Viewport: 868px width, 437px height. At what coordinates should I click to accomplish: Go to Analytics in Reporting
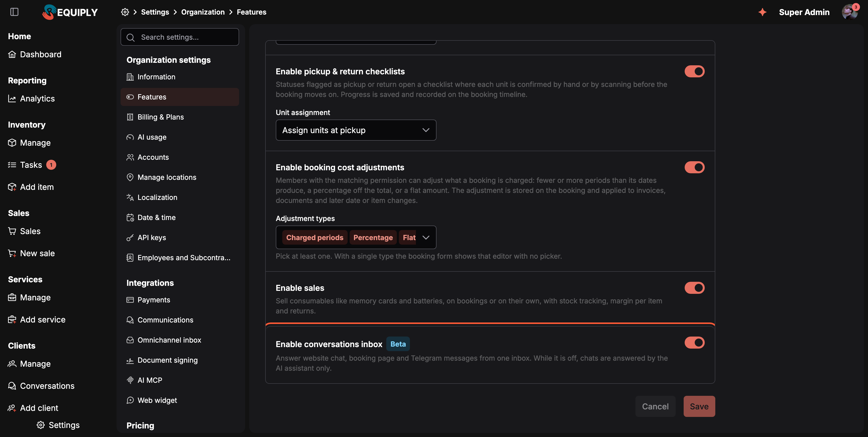tap(31, 98)
